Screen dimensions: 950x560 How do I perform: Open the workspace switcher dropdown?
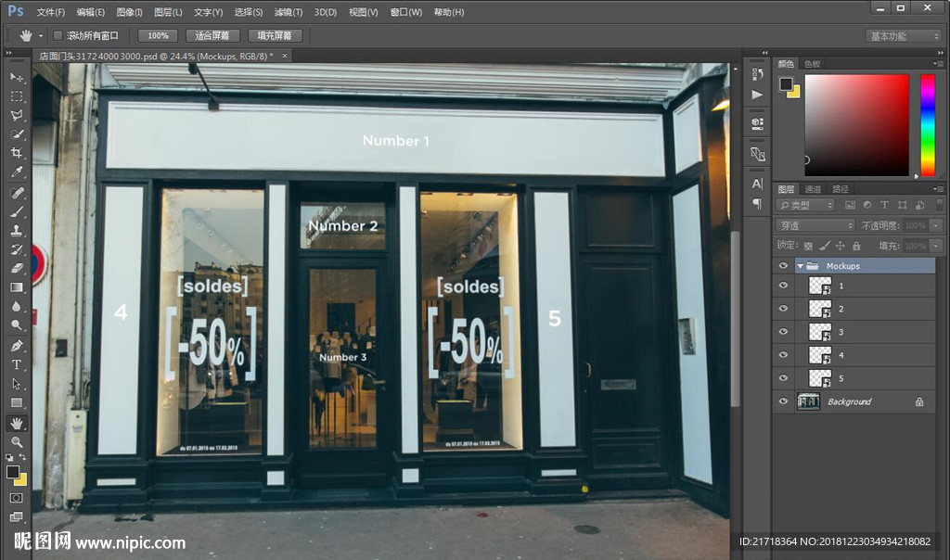pyautogui.click(x=904, y=36)
